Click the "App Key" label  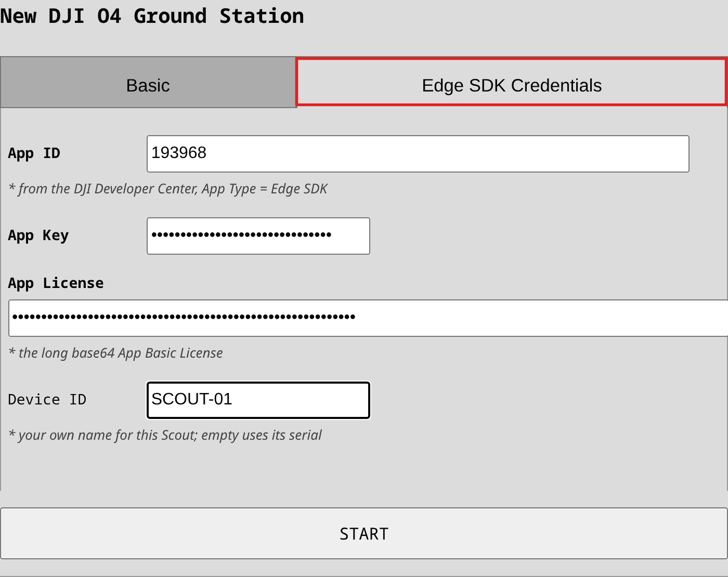coord(38,235)
